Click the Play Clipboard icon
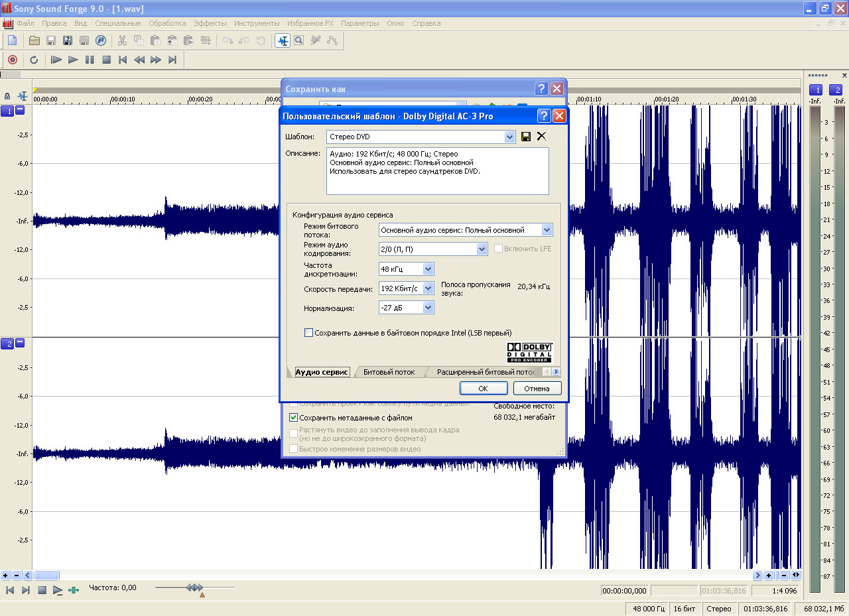The height and width of the screenshot is (616, 849). [188, 40]
